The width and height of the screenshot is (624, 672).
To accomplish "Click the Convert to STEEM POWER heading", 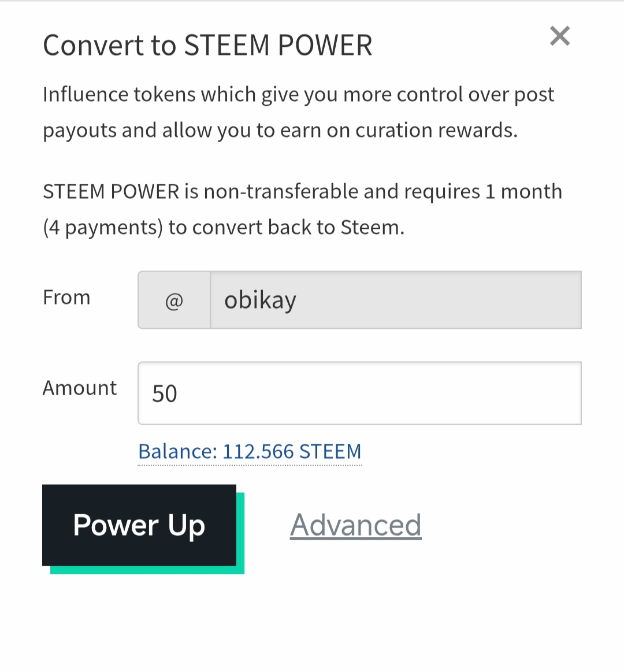I will (207, 46).
